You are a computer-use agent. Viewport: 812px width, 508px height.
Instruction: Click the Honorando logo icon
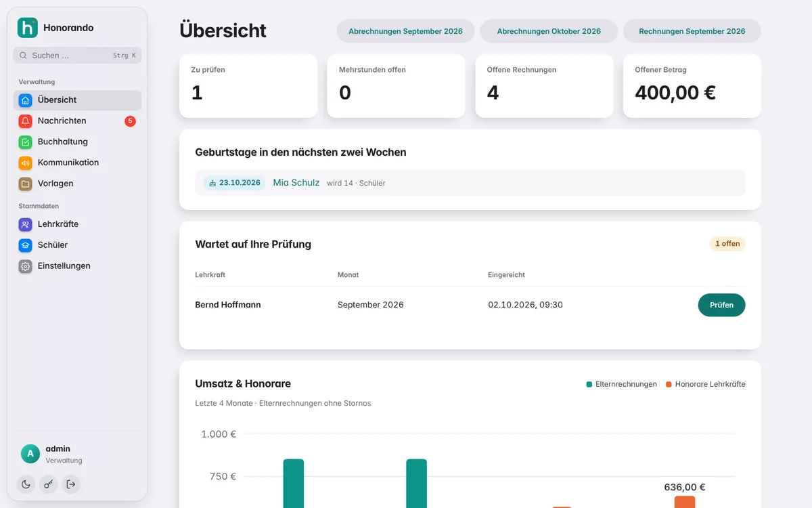tap(28, 28)
